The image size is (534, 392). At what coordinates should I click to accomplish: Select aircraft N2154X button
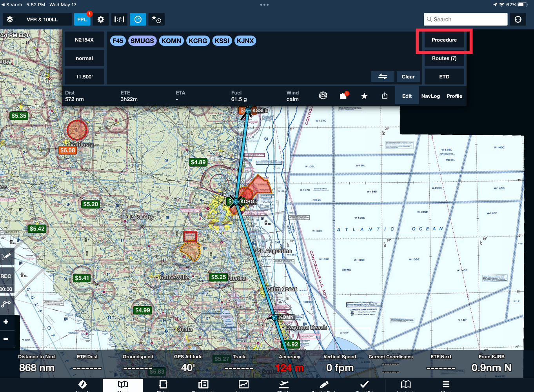click(84, 40)
